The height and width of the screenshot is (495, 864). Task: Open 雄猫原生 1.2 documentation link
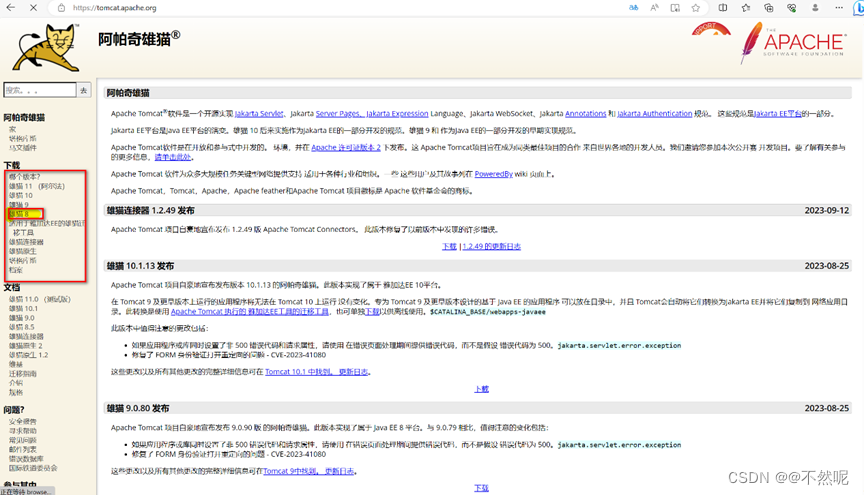click(28, 355)
